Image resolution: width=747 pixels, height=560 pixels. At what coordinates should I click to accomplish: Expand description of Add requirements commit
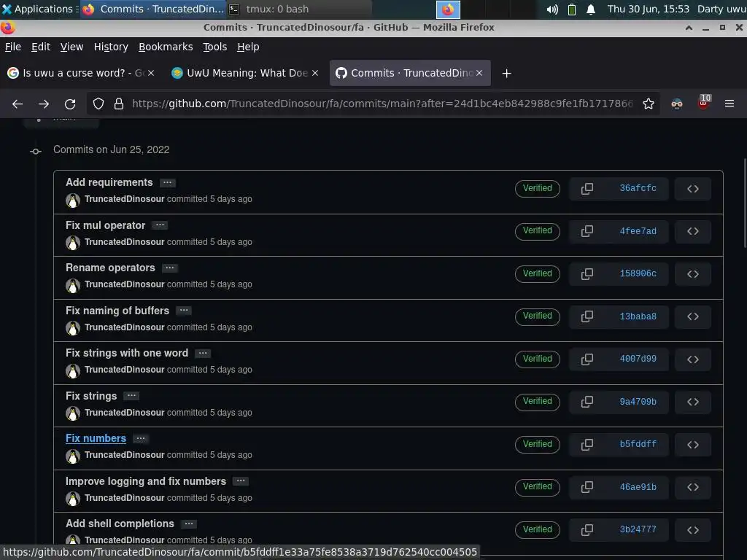pos(167,182)
